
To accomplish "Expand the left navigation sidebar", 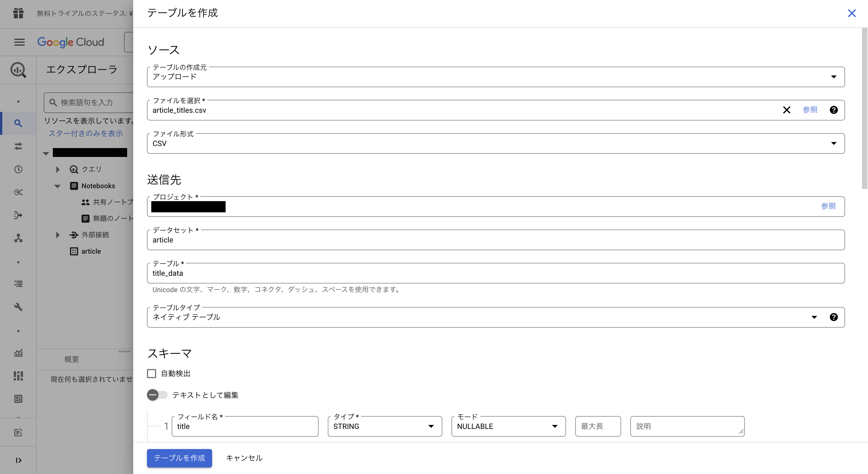I will pos(19,460).
